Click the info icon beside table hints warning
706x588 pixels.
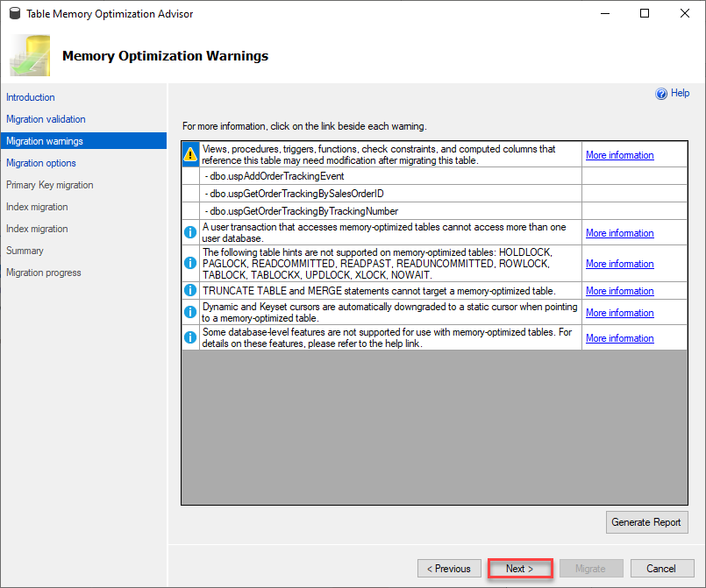coord(190,263)
